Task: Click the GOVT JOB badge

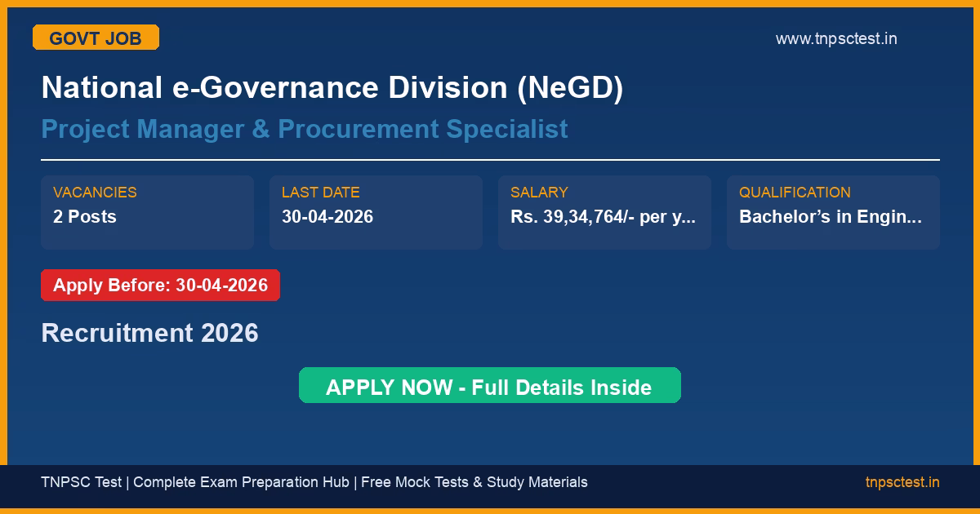Action: [x=96, y=38]
